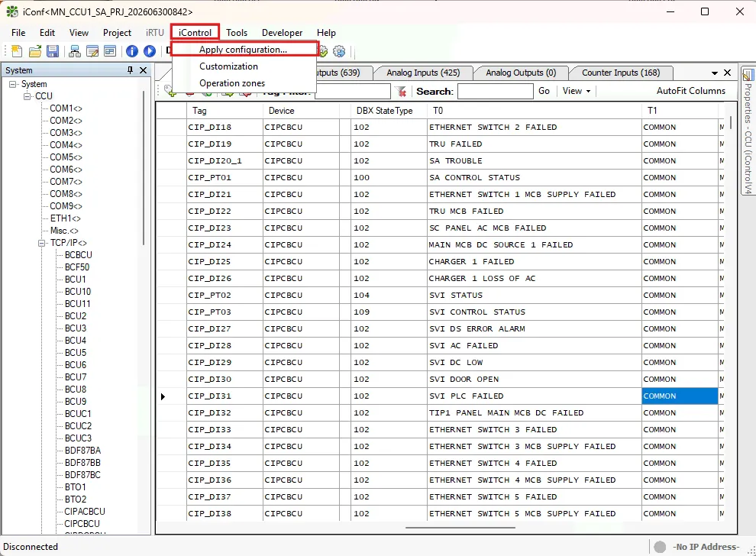Select the BCF50 tree item

[x=77, y=267]
